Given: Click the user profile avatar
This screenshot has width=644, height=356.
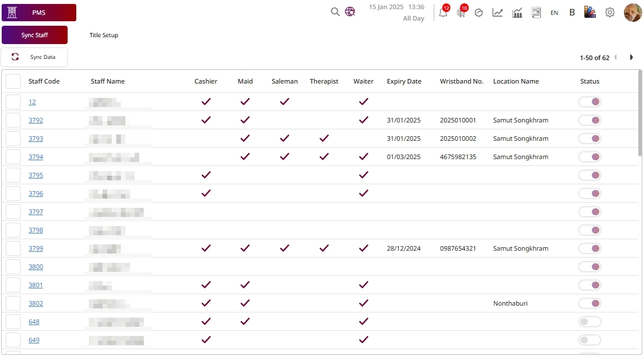Looking at the screenshot, I should (633, 12).
